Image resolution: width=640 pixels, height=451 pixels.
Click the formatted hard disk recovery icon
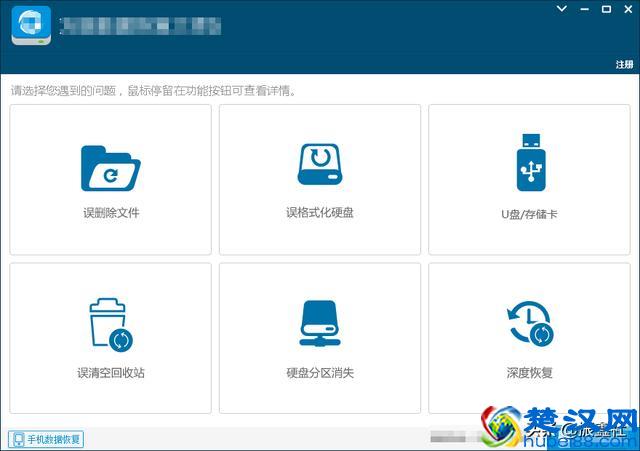[x=319, y=164]
